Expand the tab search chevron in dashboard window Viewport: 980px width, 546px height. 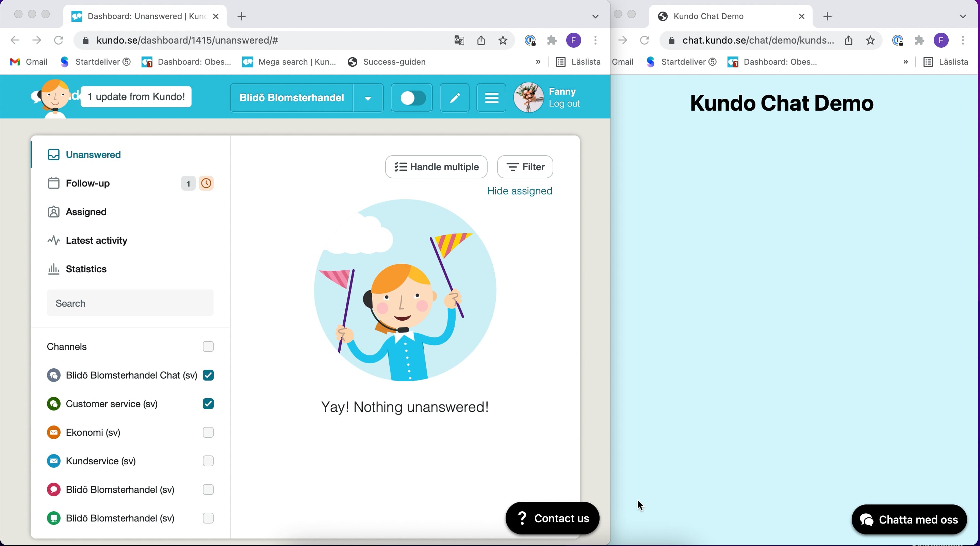coord(595,16)
